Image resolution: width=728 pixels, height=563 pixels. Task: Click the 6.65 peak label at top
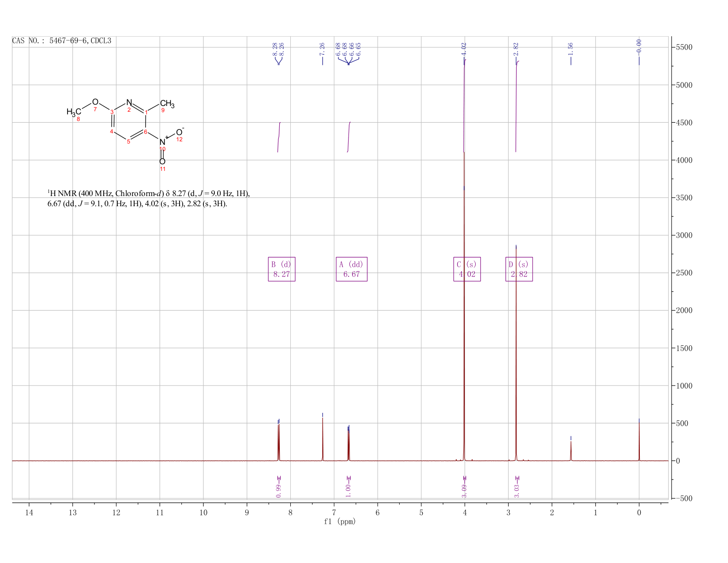pyautogui.click(x=359, y=49)
